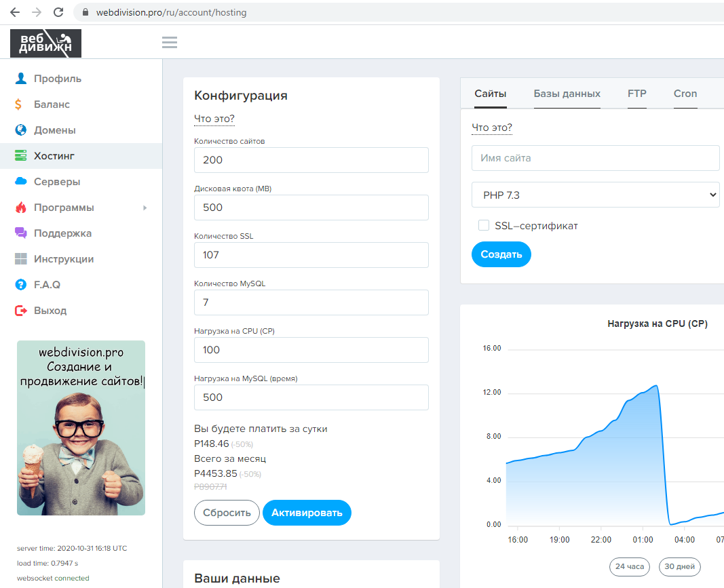Click the Выход logout icon

(21, 311)
